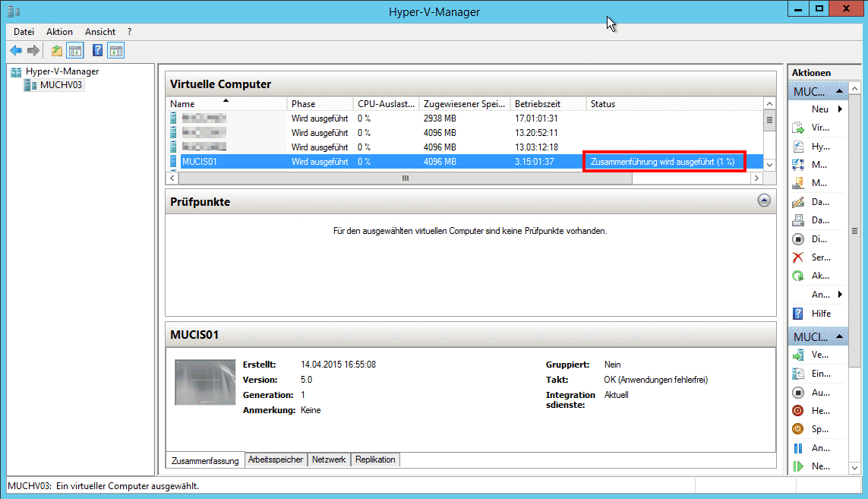
Task: Select the MUCIS01 name in the VM list
Action: 199,162
